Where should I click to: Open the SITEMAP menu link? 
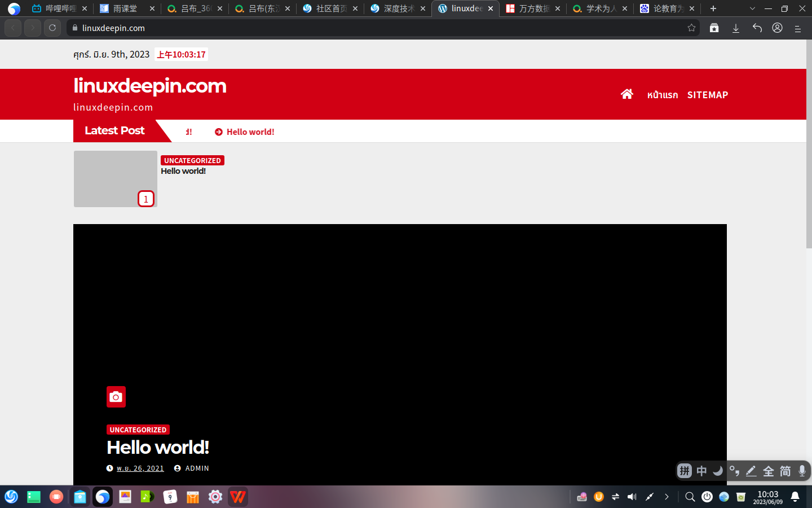coord(708,95)
